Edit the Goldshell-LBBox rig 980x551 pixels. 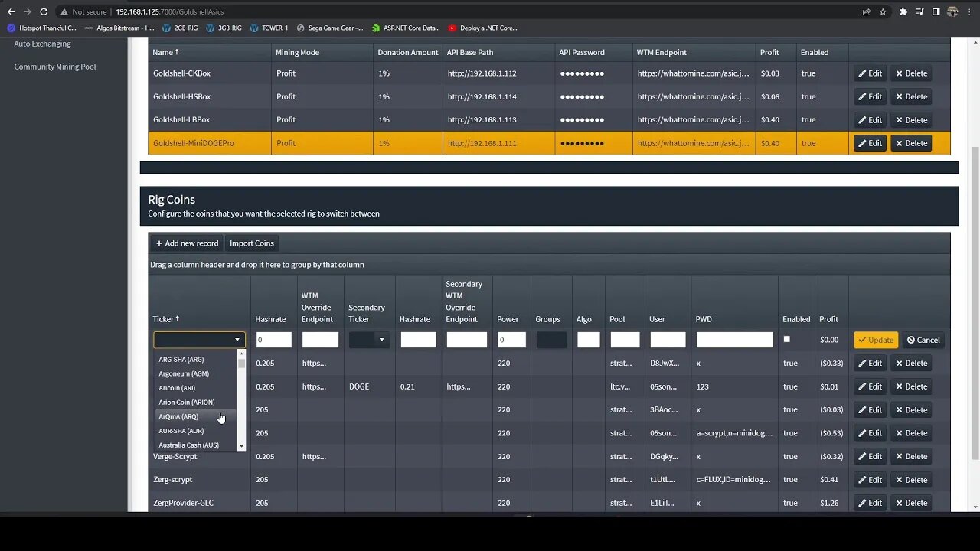[x=870, y=120]
